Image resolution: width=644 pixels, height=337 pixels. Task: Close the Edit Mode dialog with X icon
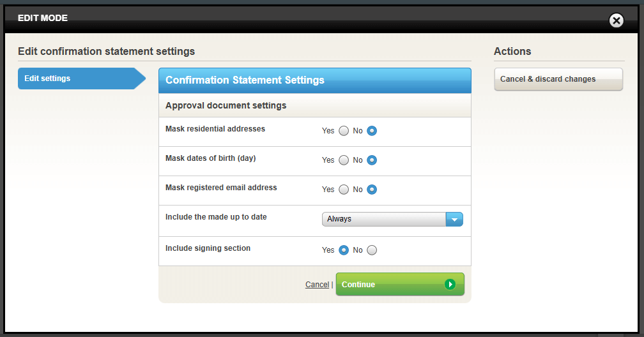point(616,21)
